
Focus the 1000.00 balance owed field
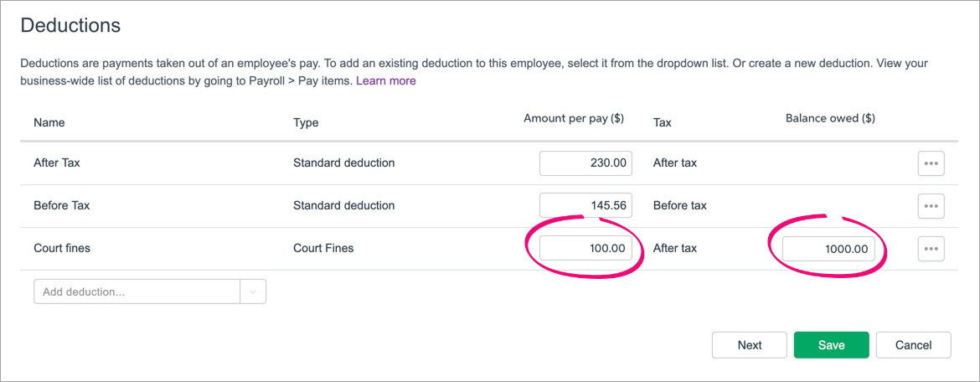(x=829, y=249)
